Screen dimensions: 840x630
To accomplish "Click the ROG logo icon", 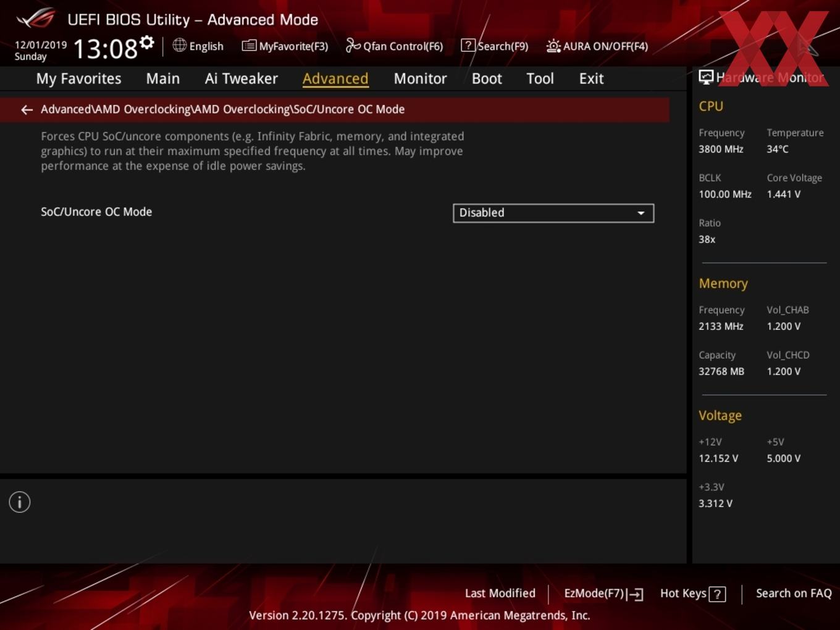I will point(36,18).
